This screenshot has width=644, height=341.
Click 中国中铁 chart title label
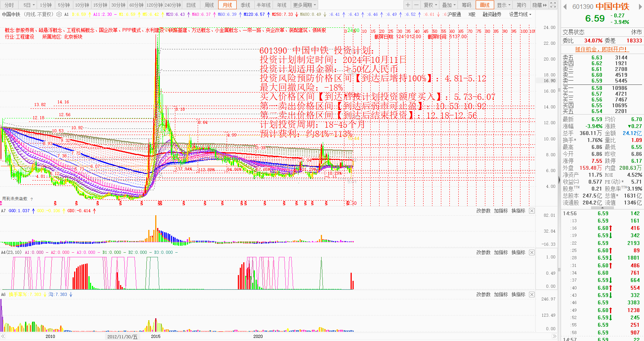click(11, 14)
